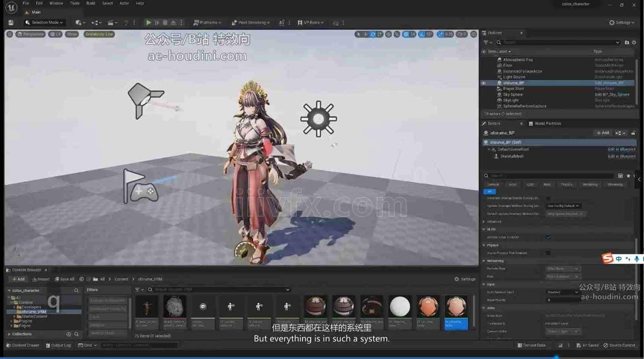644x359 pixels.
Task: Click the Details property matrix grid icon
Action: coord(620,176)
